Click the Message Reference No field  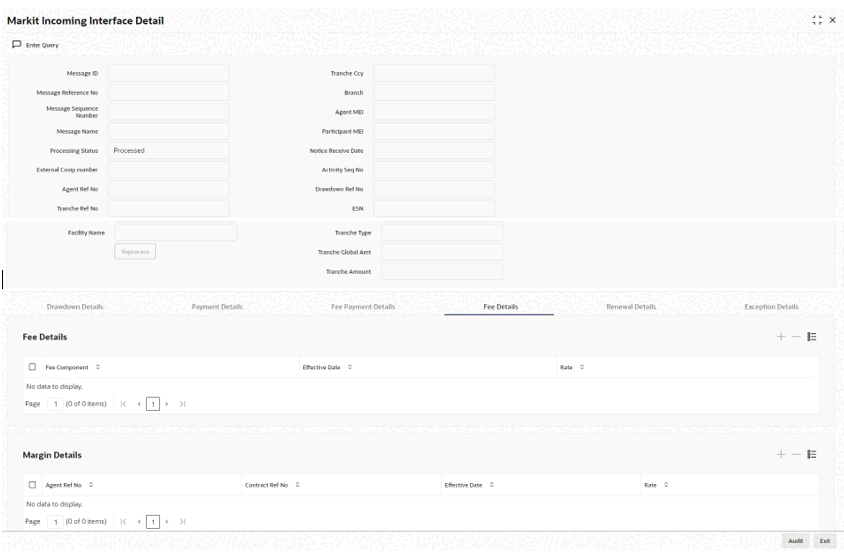[x=168, y=93]
